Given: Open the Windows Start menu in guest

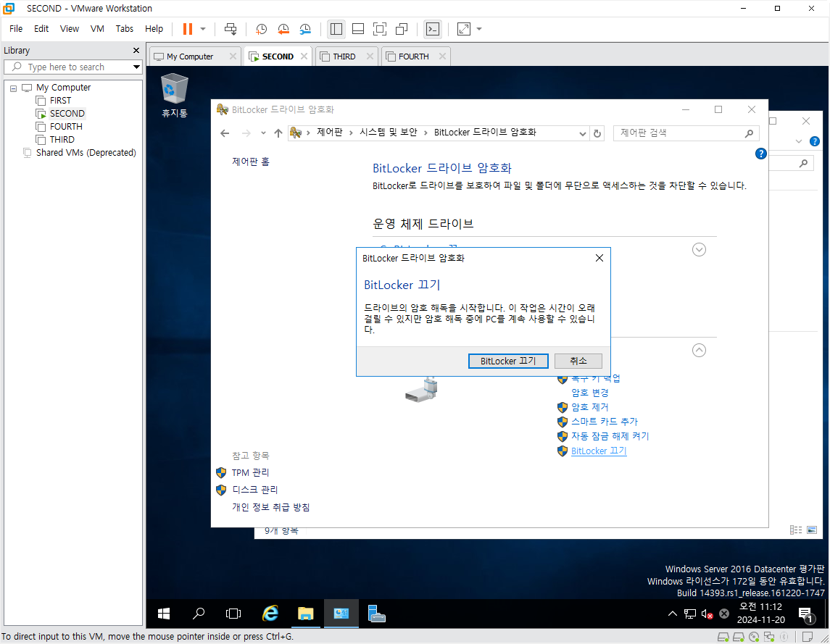Looking at the screenshot, I should [164, 614].
